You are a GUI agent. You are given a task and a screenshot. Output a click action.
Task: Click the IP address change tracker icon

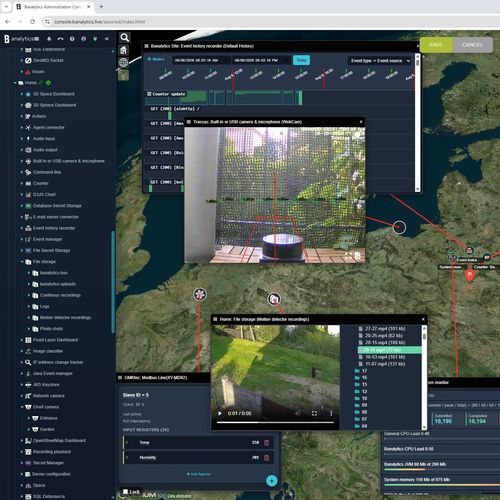[28, 362]
